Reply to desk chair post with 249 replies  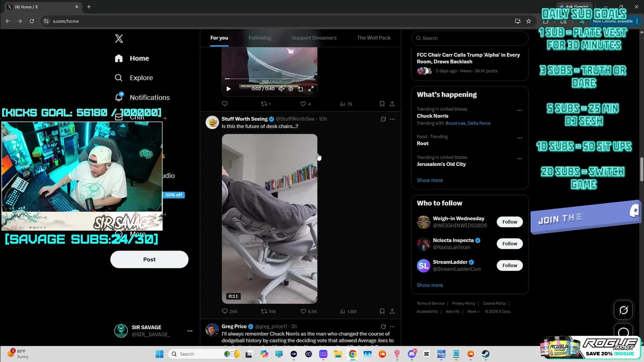(x=229, y=311)
